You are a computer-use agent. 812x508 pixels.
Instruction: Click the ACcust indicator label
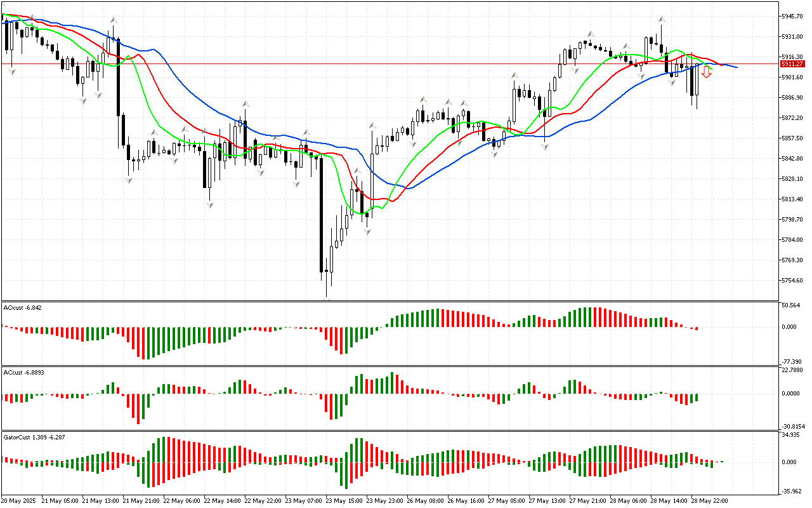[23, 373]
